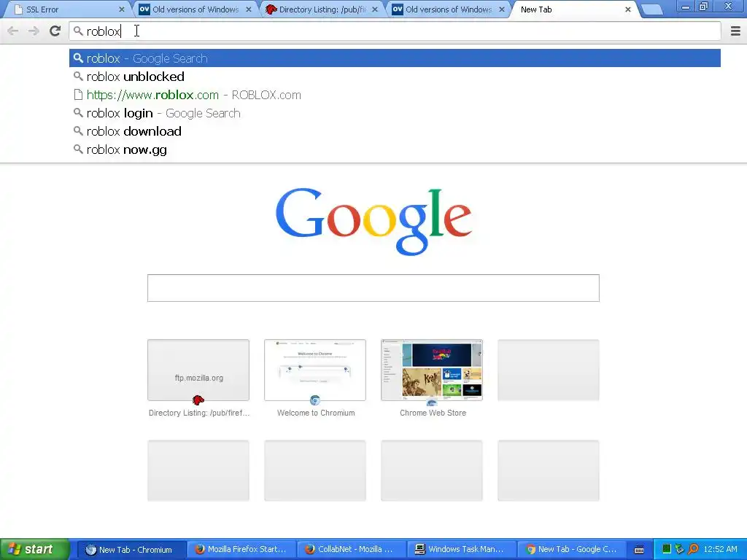Click the on-screen keyboard tray icon
The height and width of the screenshot is (560, 747).
tap(639, 550)
